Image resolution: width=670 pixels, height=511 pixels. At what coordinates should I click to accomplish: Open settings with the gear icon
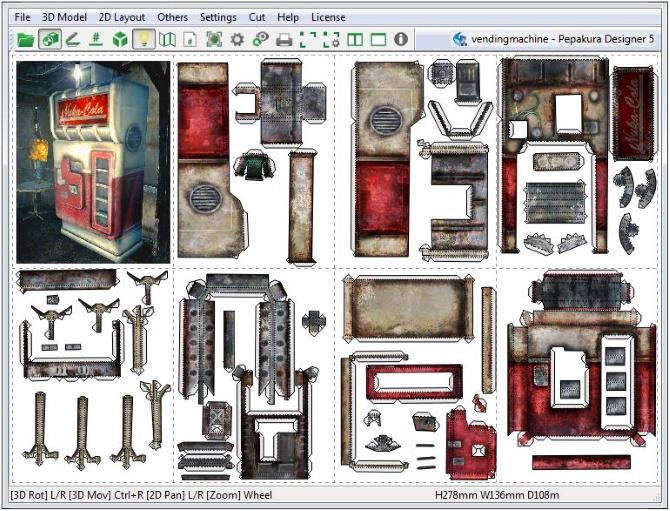(x=237, y=39)
